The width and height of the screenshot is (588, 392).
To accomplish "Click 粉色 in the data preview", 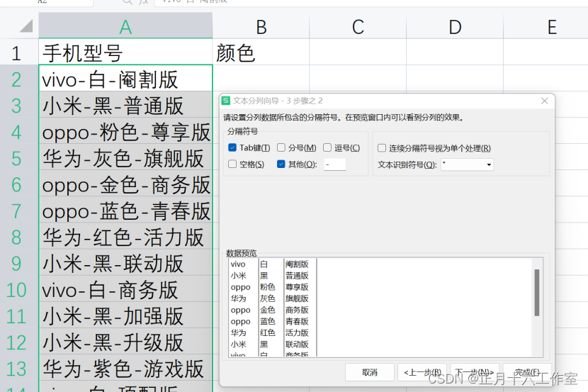I will coord(267,287).
